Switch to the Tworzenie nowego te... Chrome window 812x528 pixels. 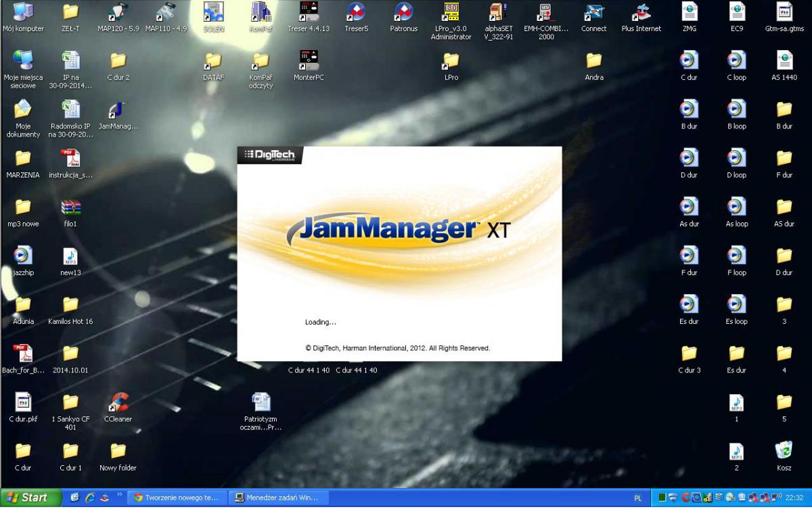[x=177, y=498]
